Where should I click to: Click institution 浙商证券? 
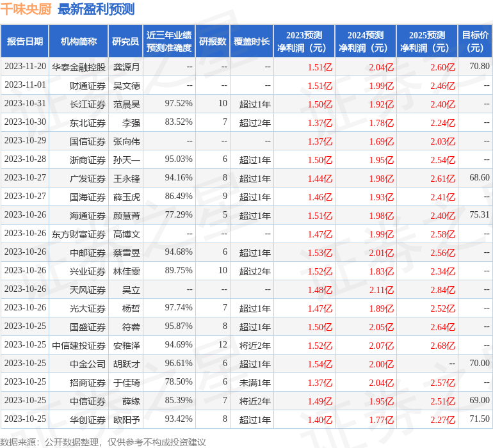[88, 160]
